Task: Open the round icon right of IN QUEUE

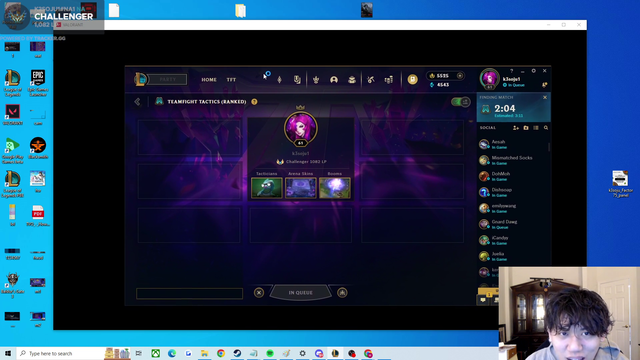Action: [x=342, y=293]
